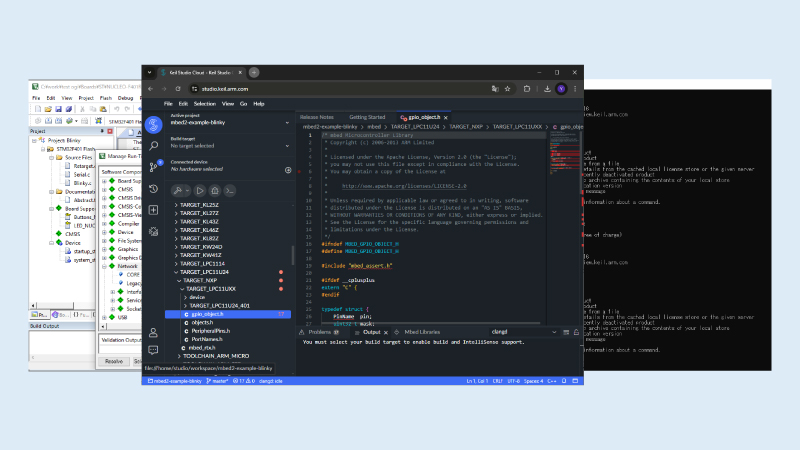
Task: Open the Selection menu
Action: tap(204, 103)
